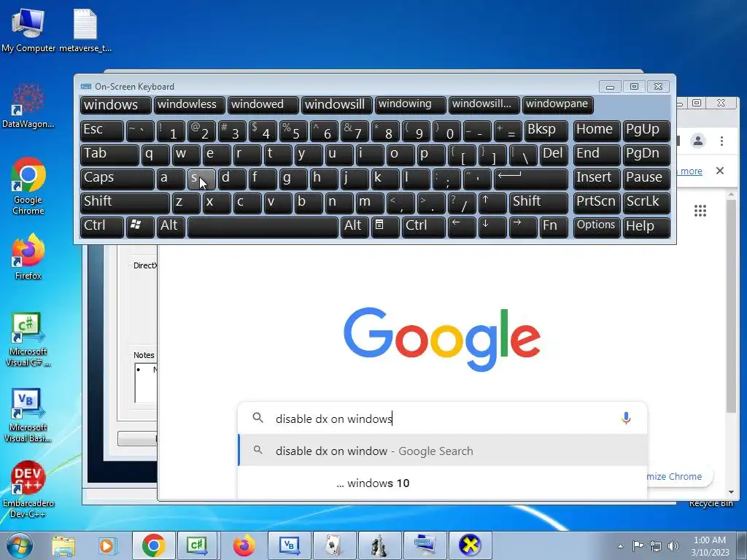
Task: Toggle the left Ctrl key on keyboard
Action: coord(102,226)
